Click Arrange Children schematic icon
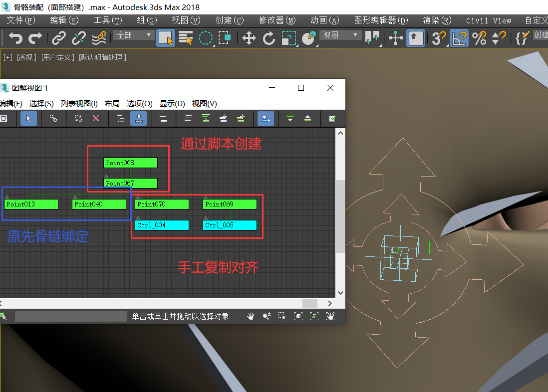Viewport: 548px width, 392px height. click(x=188, y=118)
